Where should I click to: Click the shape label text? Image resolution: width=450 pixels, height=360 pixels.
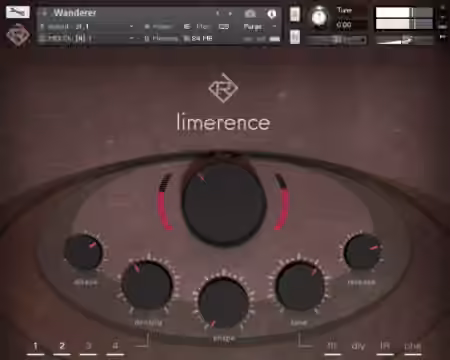(x=224, y=338)
